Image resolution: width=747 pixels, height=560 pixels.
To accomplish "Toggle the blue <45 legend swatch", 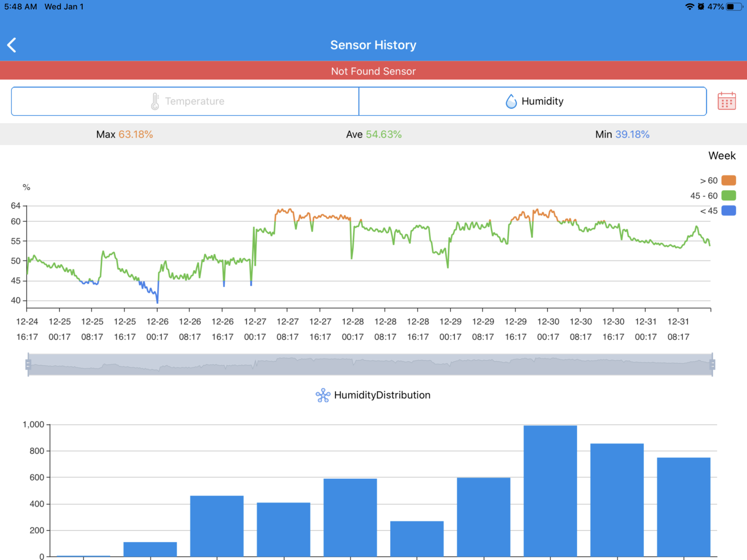I will pos(729,210).
